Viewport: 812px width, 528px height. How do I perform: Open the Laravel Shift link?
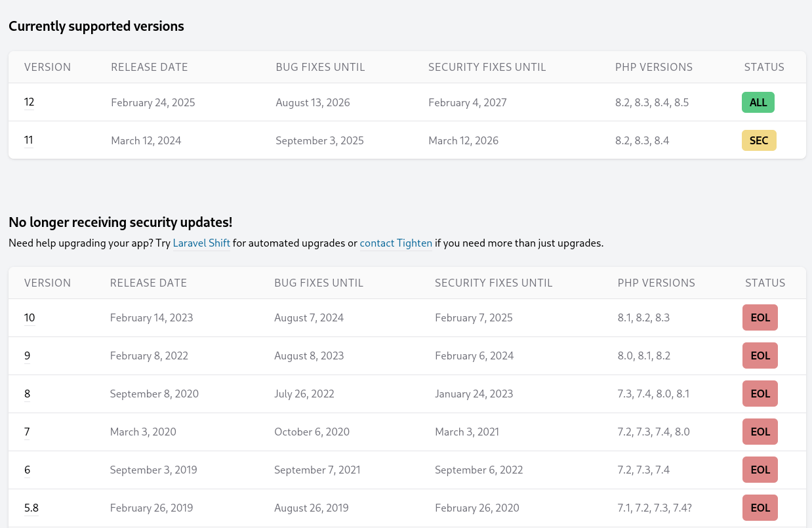point(201,243)
